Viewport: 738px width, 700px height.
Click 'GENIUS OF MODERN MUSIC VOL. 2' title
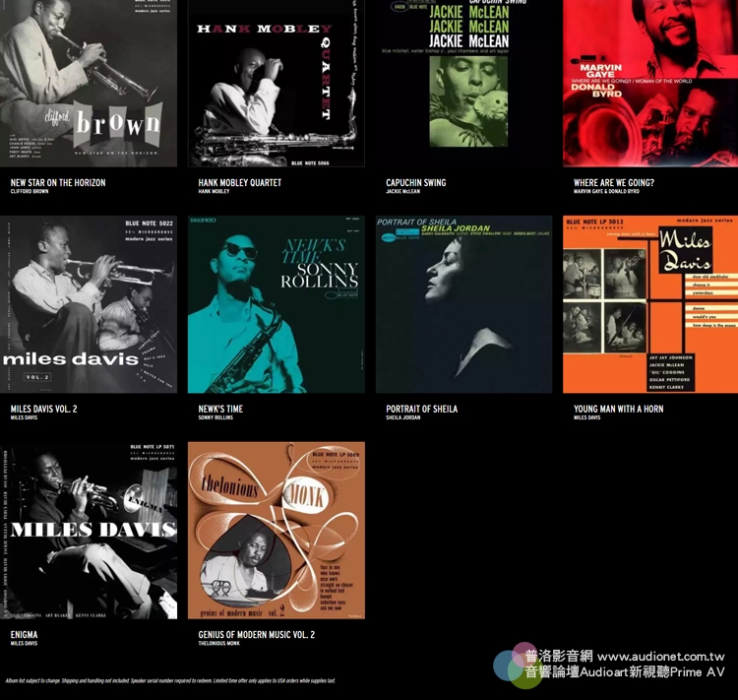pos(257,634)
